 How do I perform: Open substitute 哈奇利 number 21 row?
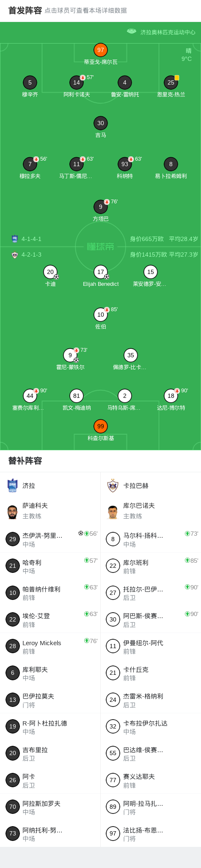pos(50,566)
